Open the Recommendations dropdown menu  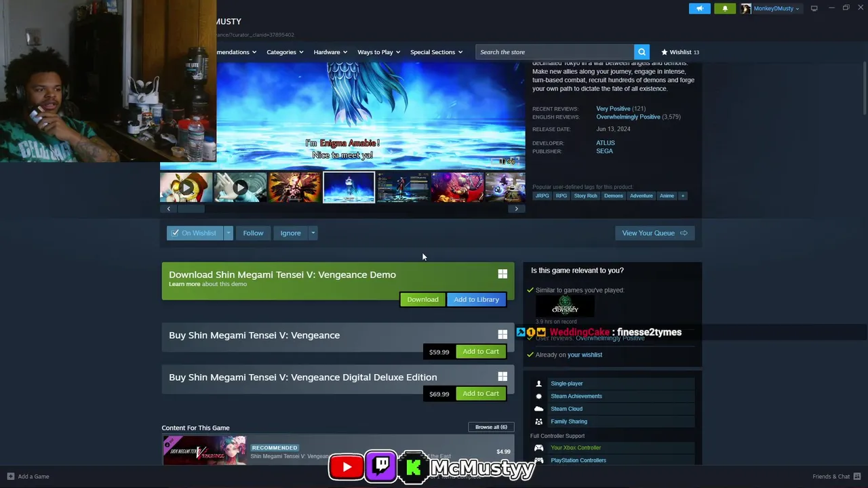[x=237, y=52]
